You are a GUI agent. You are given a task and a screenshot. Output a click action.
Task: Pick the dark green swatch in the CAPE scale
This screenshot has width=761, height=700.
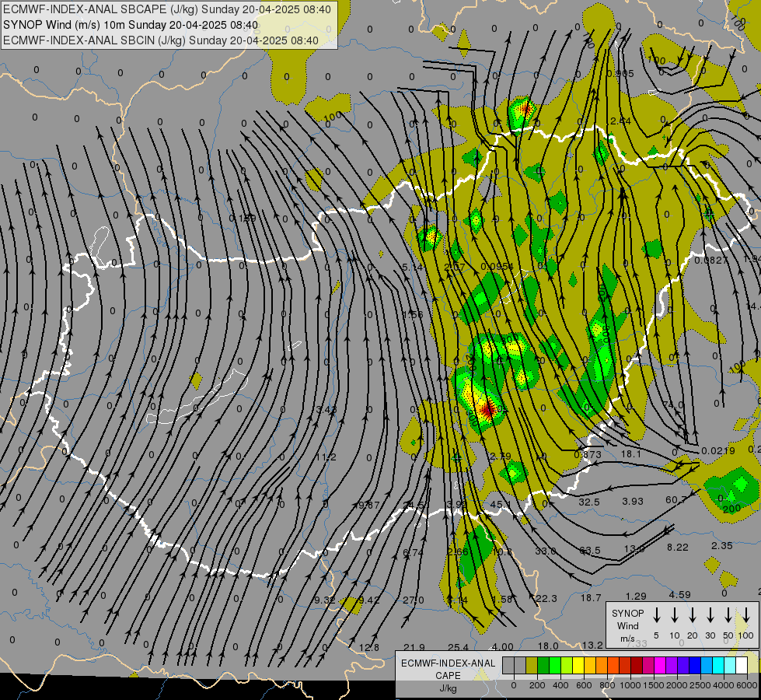coord(543,665)
